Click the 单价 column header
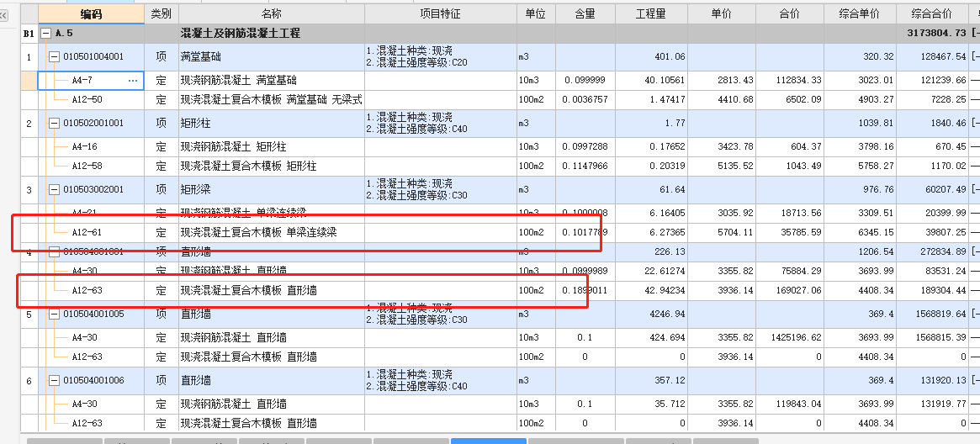The height and width of the screenshot is (444, 980). (721, 13)
